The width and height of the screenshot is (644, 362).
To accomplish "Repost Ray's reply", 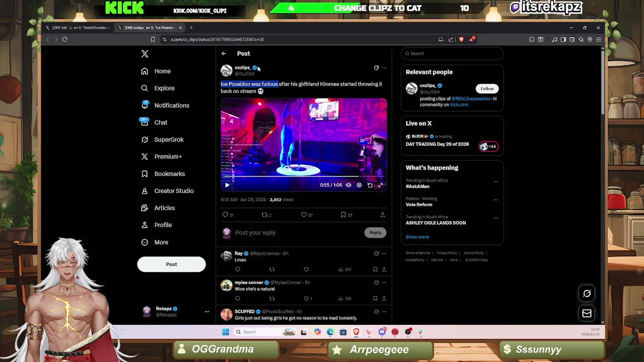I will tap(272, 269).
